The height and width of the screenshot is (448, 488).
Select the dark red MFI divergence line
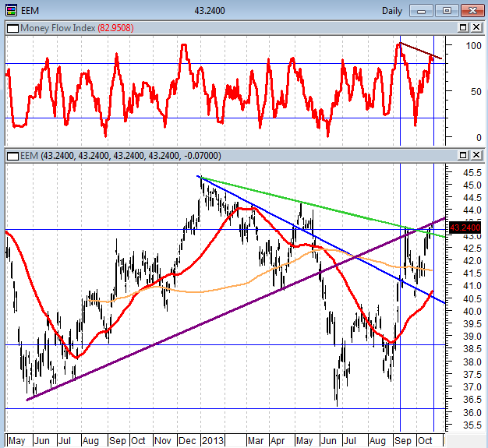[x=420, y=51]
